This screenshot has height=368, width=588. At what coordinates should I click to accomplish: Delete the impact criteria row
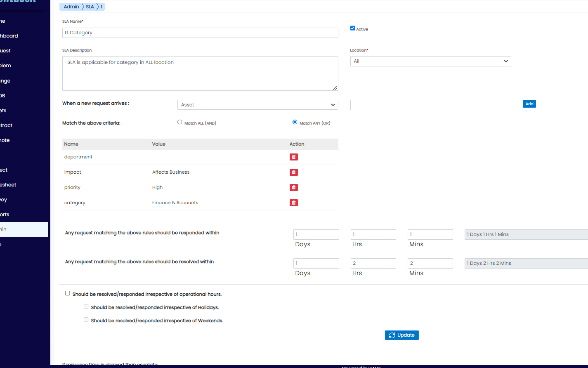point(294,172)
